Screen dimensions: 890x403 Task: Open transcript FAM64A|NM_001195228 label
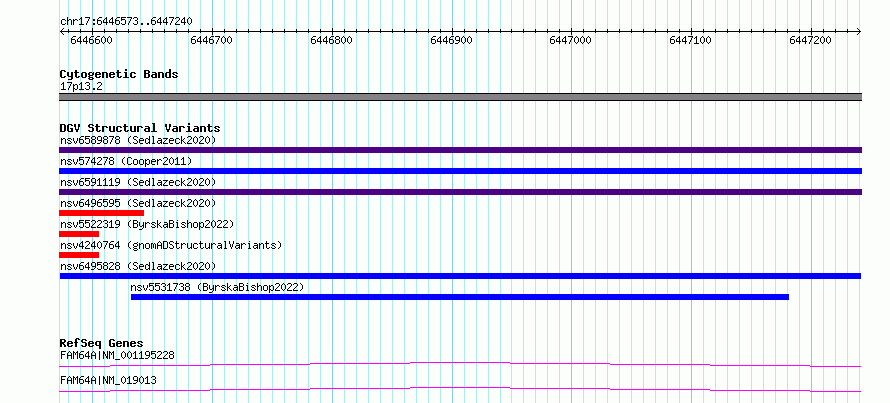click(117, 356)
